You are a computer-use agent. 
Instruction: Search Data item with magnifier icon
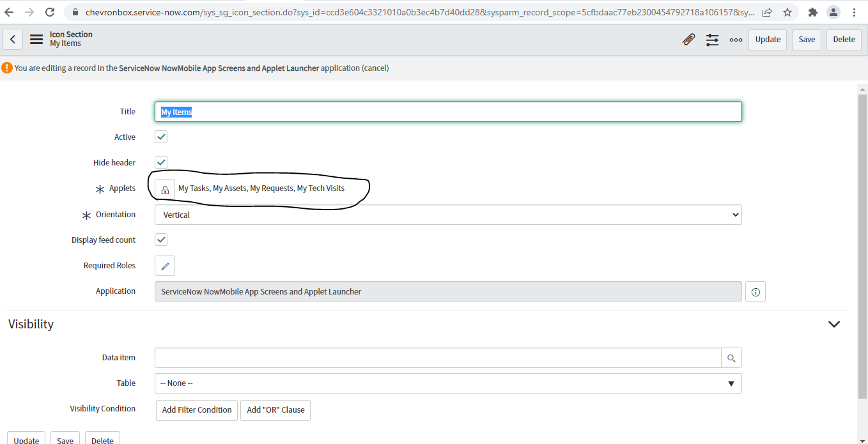[731, 358]
